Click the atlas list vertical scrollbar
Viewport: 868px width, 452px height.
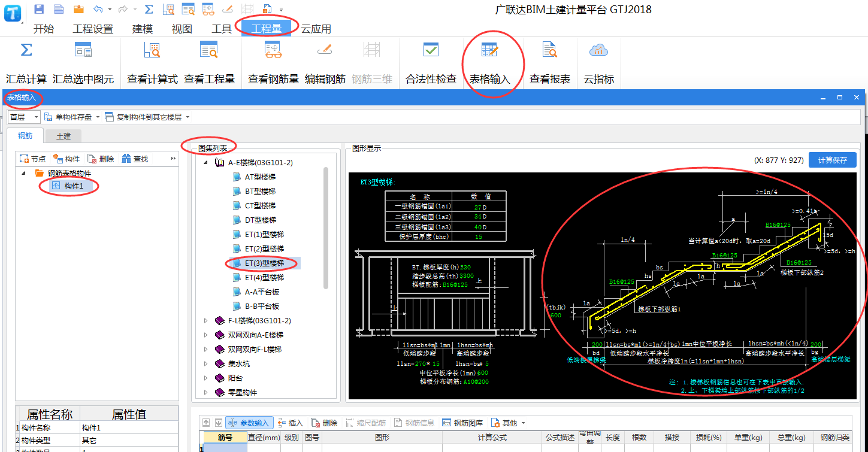click(x=326, y=227)
